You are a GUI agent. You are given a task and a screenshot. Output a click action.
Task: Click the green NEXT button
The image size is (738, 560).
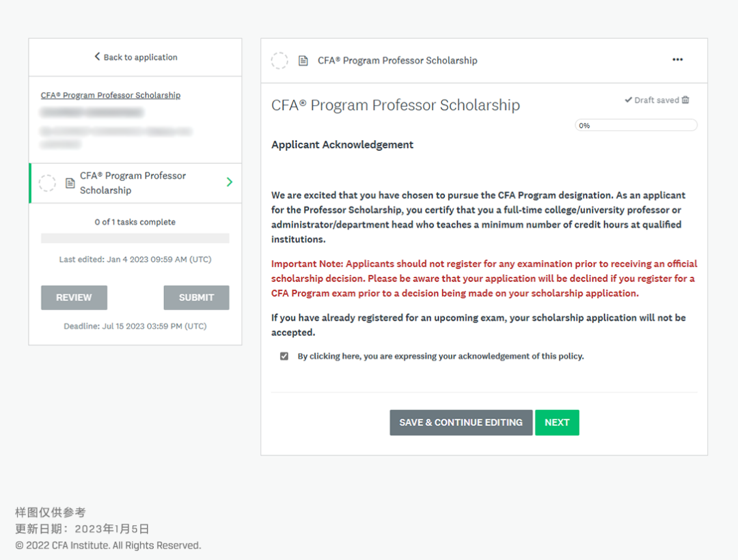[x=557, y=422]
